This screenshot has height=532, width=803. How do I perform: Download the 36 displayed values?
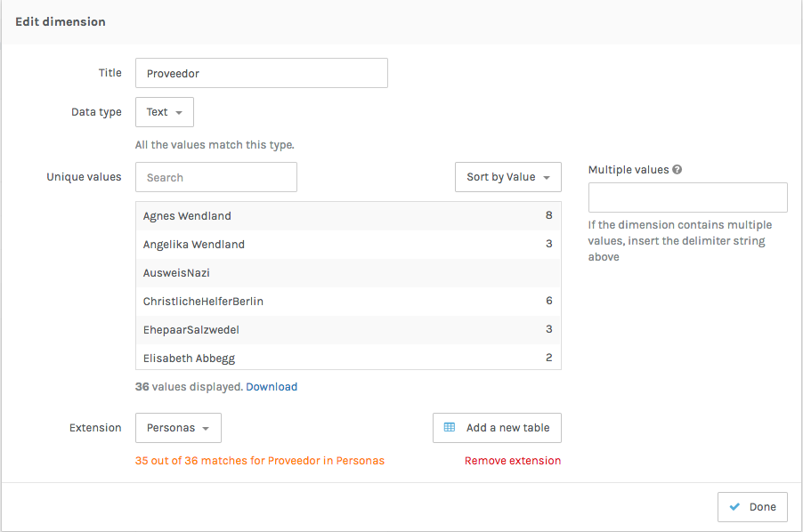pyautogui.click(x=272, y=387)
